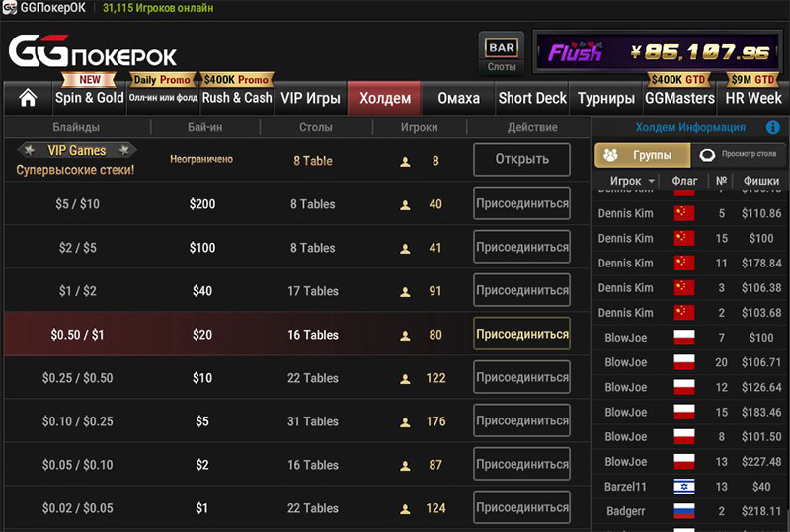The width and height of the screenshot is (790, 532).
Task: Join the $0.10 / $0.25 tables
Action: [x=521, y=420]
